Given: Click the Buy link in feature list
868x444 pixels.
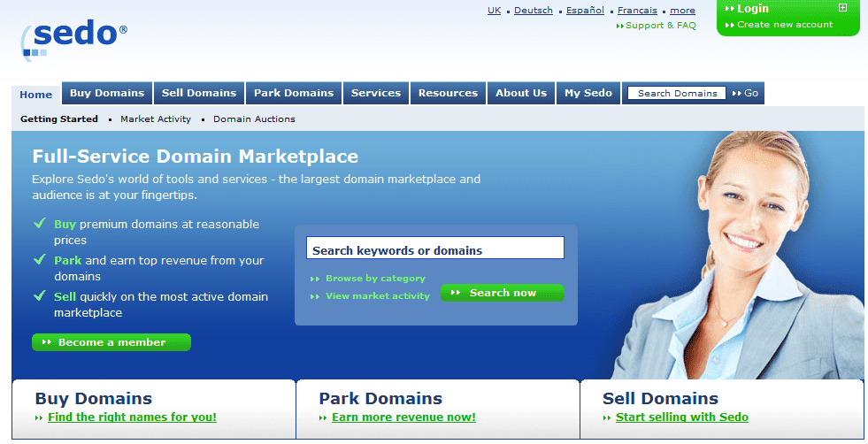Looking at the screenshot, I should (x=65, y=225).
